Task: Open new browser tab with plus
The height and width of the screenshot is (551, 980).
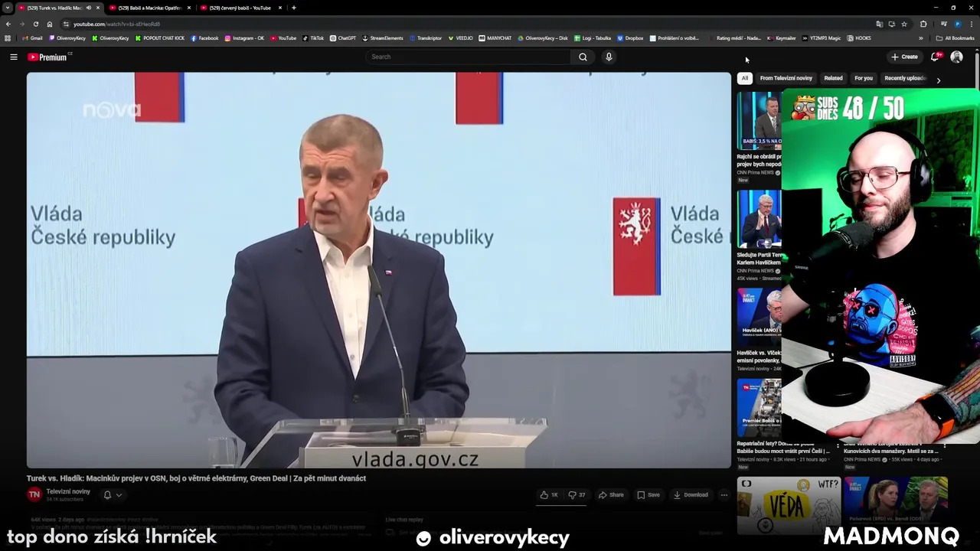Action: [x=294, y=8]
